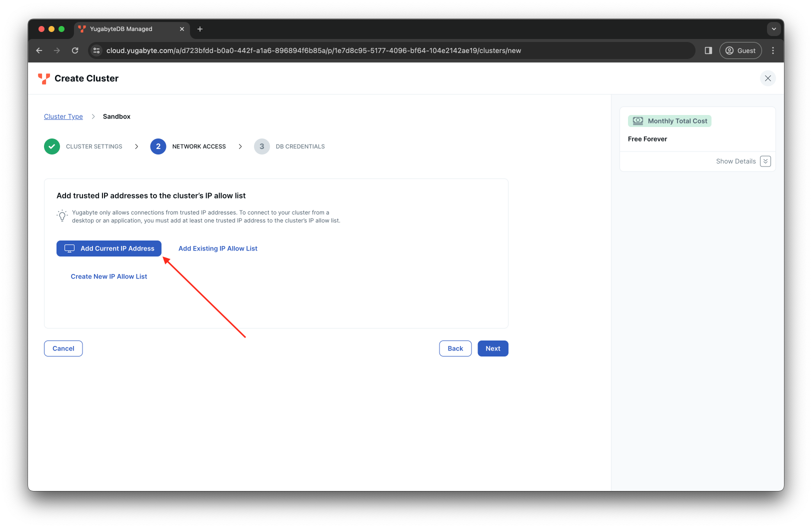
Task: Click the breadcrumb chevron after Cluster Type
Action: (x=93, y=116)
